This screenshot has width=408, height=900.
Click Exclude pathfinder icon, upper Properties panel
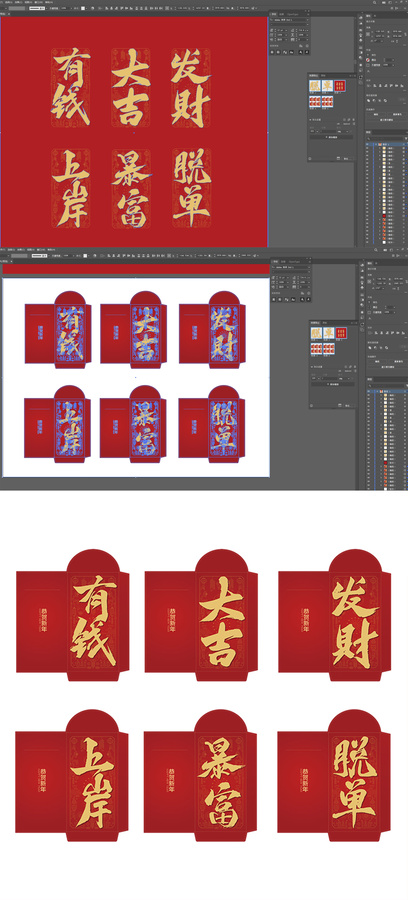pos(385,100)
